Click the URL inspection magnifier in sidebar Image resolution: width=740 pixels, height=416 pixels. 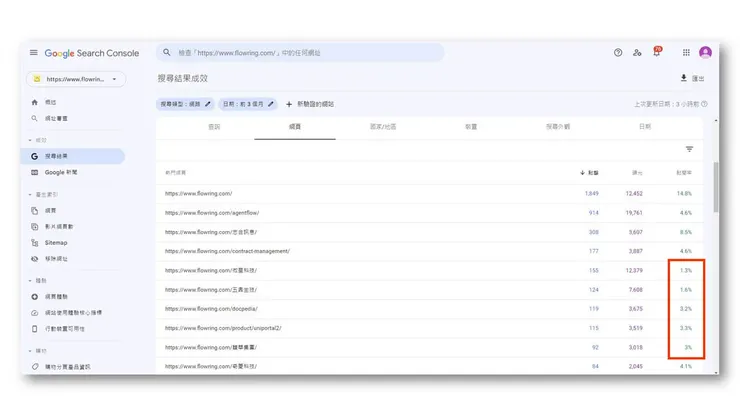coord(34,118)
